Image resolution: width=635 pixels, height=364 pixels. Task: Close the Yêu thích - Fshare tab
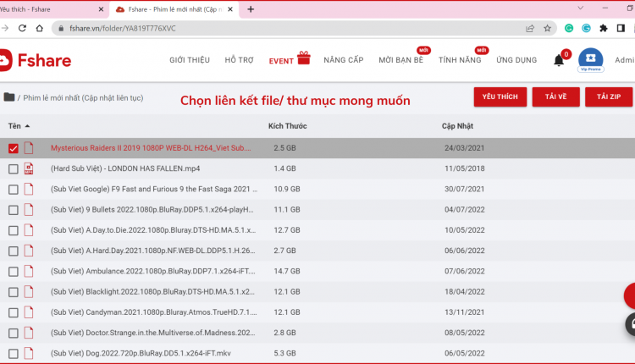point(101,9)
